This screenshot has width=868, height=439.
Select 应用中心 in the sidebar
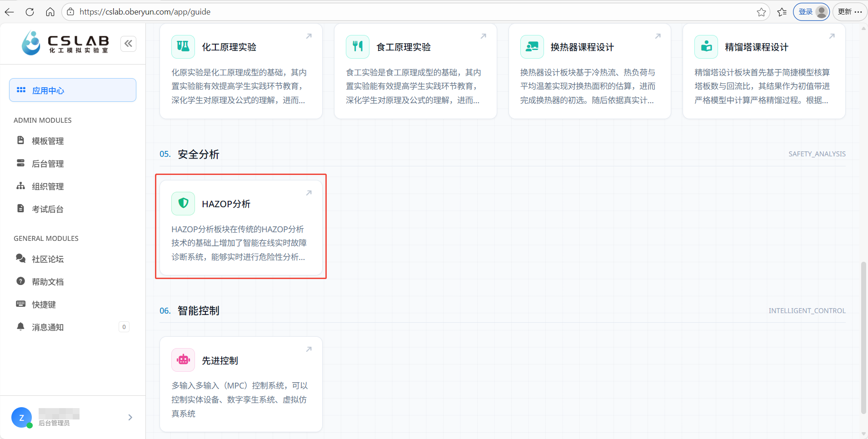coord(73,90)
